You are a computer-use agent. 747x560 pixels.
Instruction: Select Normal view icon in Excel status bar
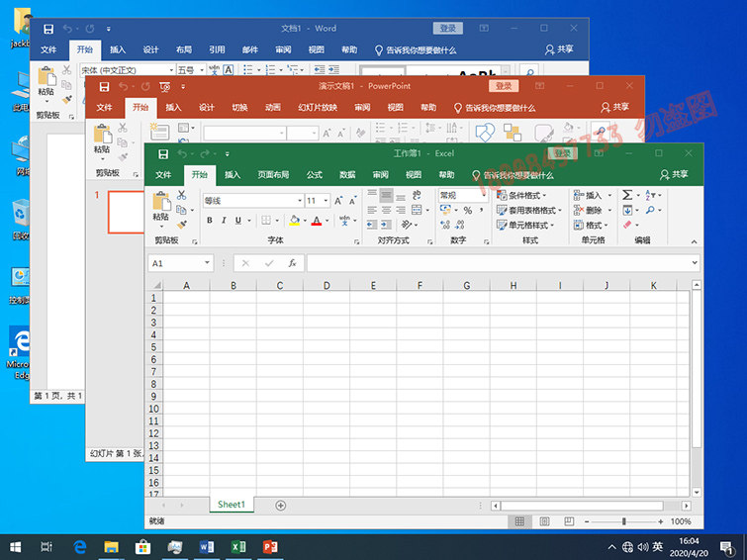(x=519, y=521)
